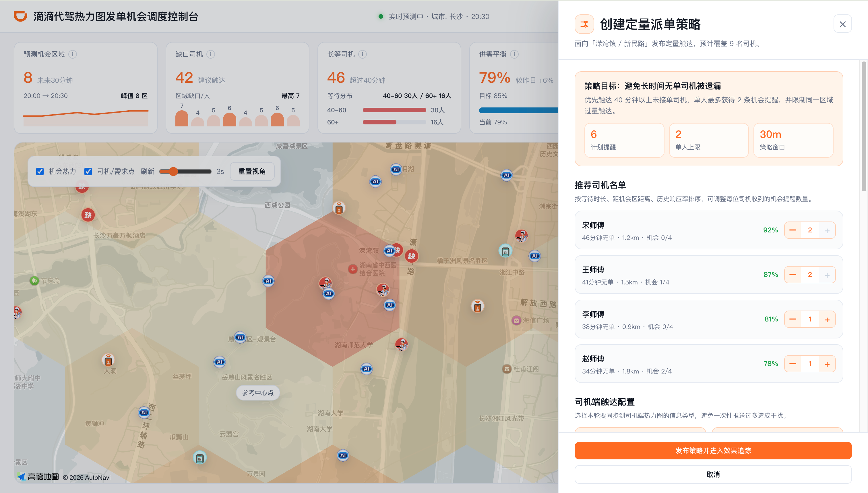Click info icon next to 长等司机

362,54
